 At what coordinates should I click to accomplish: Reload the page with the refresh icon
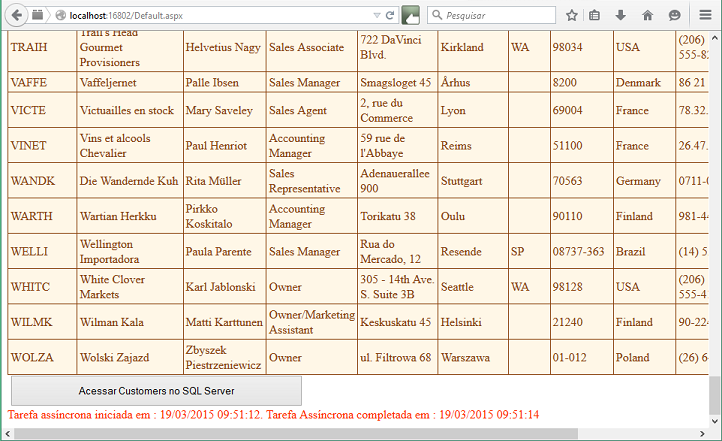click(x=390, y=15)
